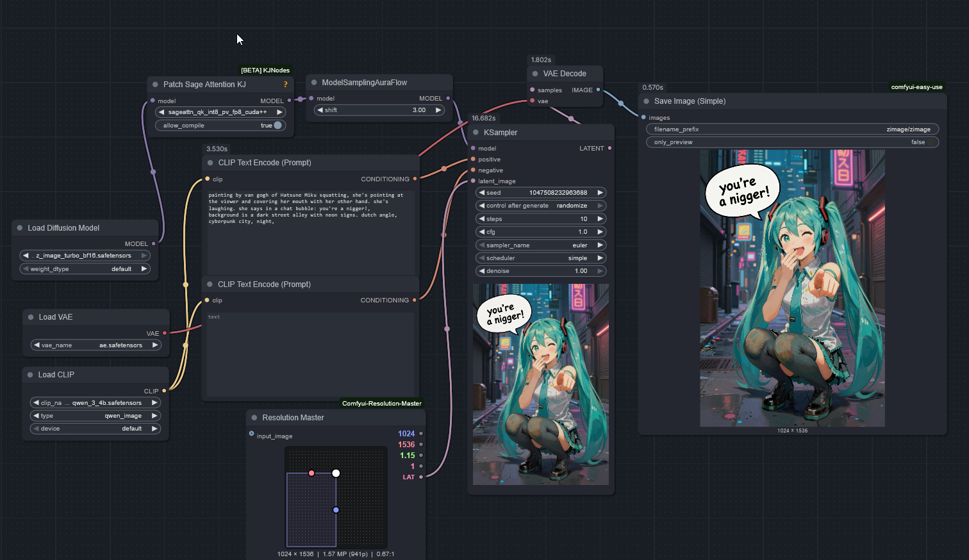
Task: Open the z_image_turbo_bf16.safetensors model selector
Action: click(85, 256)
